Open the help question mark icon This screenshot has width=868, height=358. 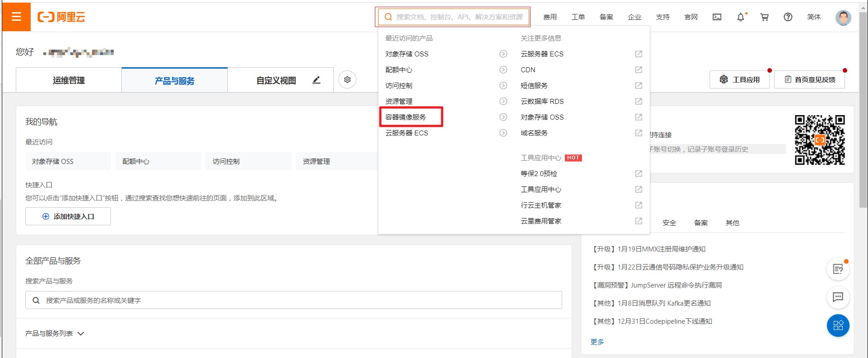tap(788, 17)
